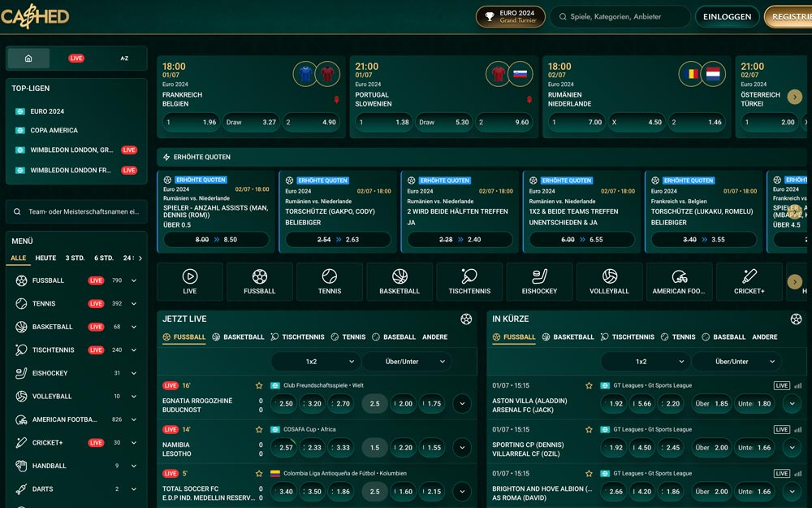Open the Über/Unter dropdown in Jetzt Live
Screen dimensions: 812x508
[407, 362]
